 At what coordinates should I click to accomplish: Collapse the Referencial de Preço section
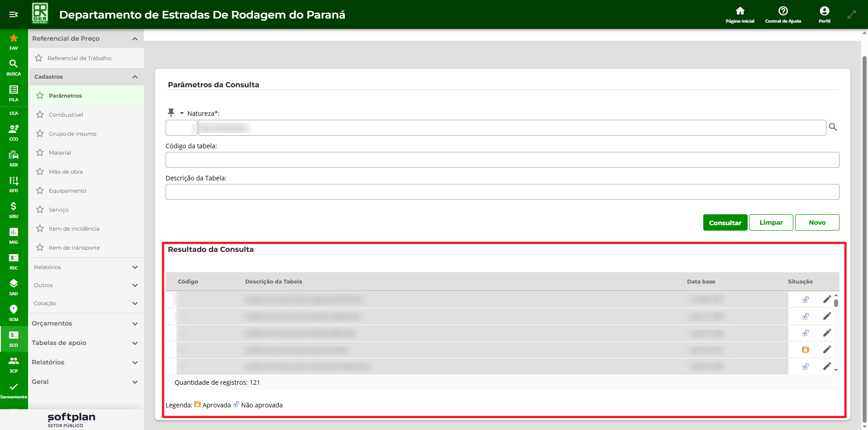pos(134,39)
